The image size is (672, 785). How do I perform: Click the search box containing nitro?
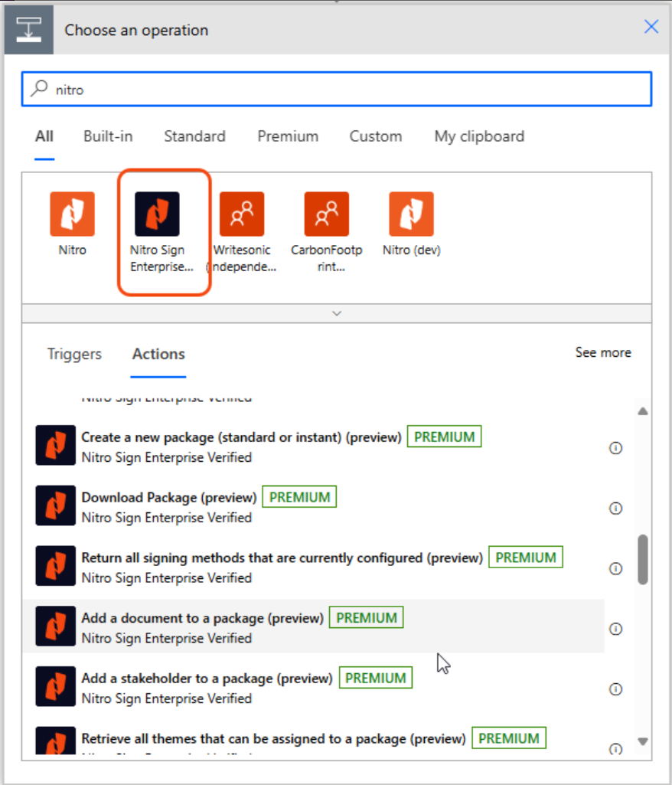click(337, 90)
